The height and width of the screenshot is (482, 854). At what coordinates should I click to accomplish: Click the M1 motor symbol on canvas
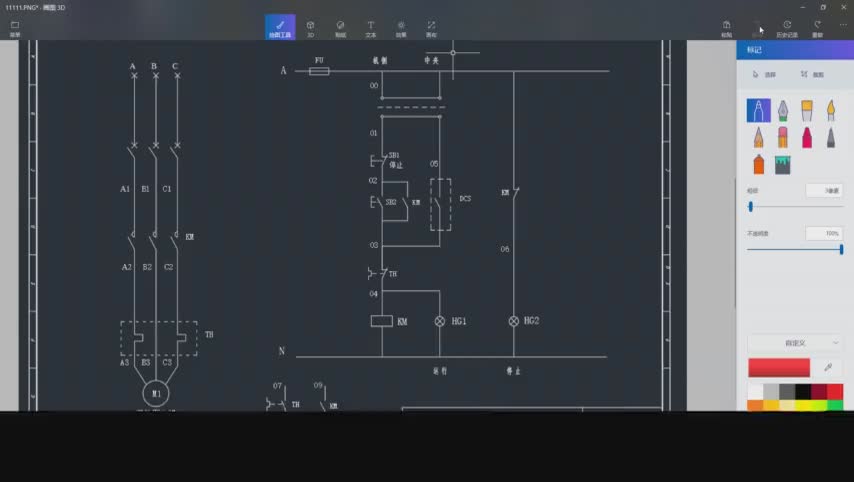click(156, 393)
